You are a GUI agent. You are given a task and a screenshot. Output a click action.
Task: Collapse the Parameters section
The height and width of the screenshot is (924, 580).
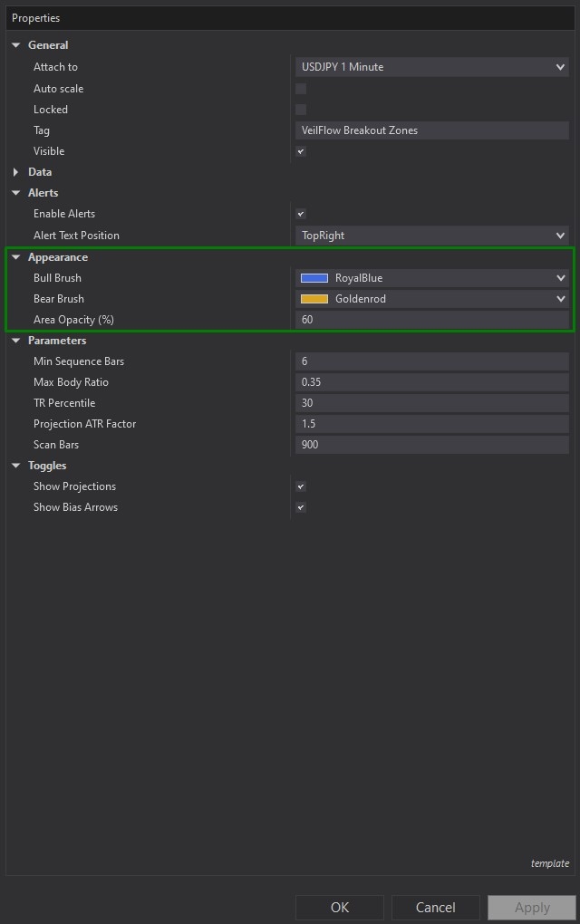[15, 340]
